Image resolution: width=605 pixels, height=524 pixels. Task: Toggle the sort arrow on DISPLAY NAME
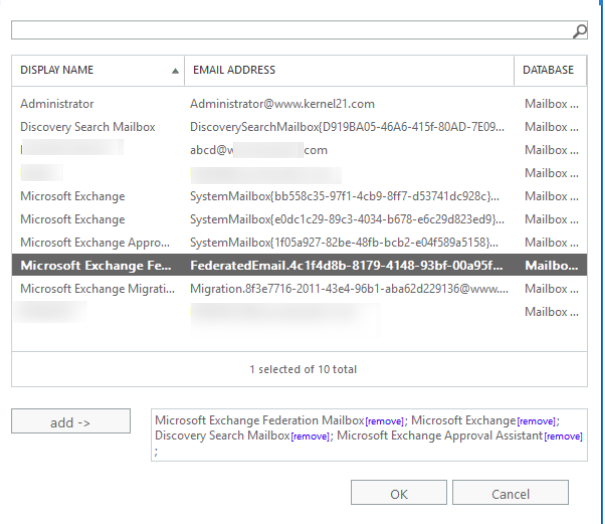[x=175, y=71]
